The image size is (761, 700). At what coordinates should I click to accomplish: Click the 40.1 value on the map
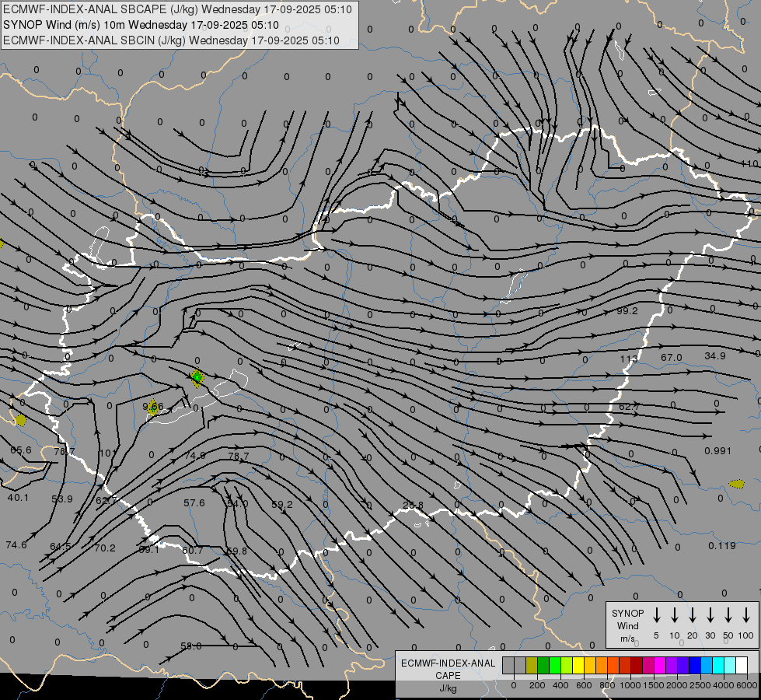click(18, 498)
